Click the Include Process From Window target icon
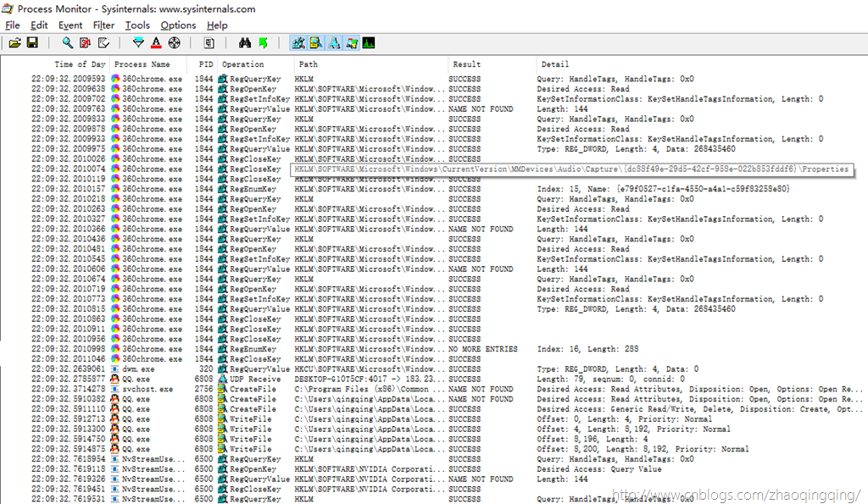The height and width of the screenshot is (504, 868). coord(174,42)
